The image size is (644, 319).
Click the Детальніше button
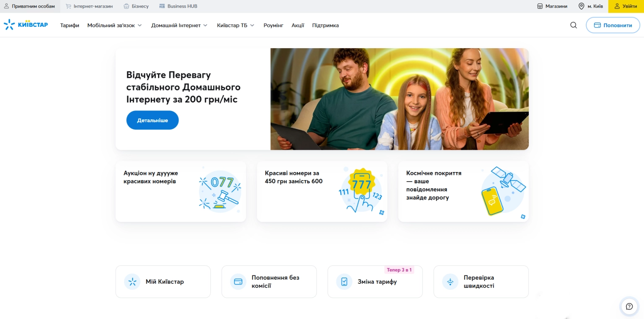(153, 120)
